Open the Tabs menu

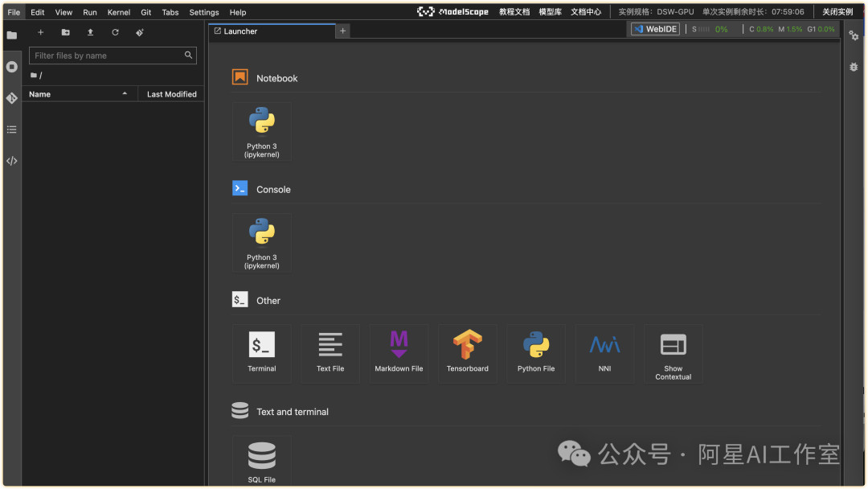click(170, 12)
